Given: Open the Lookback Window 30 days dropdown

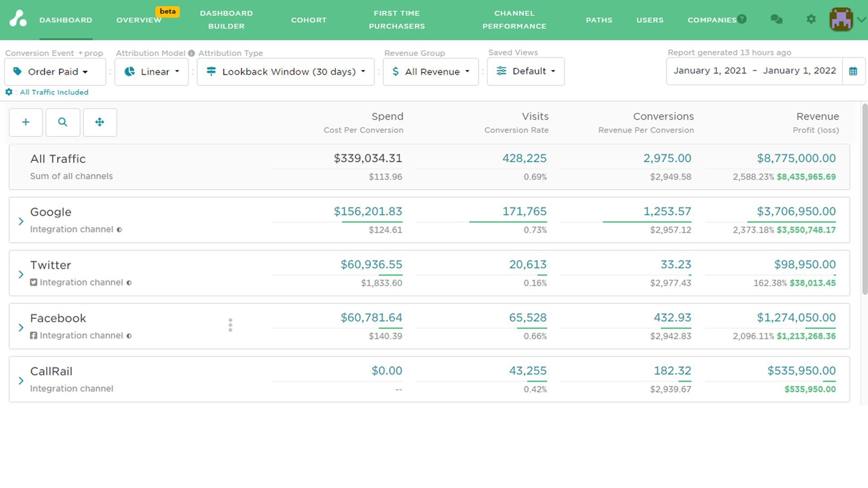Looking at the screenshot, I should 285,71.
